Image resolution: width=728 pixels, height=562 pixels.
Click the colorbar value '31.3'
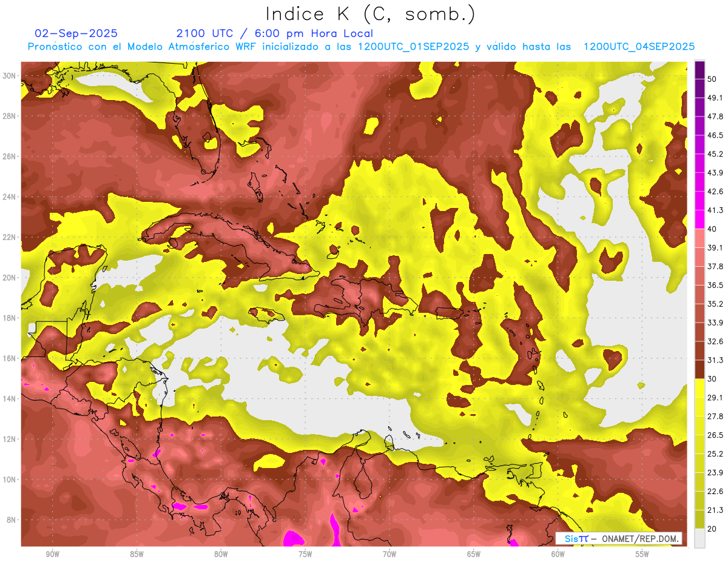pyautogui.click(x=715, y=361)
